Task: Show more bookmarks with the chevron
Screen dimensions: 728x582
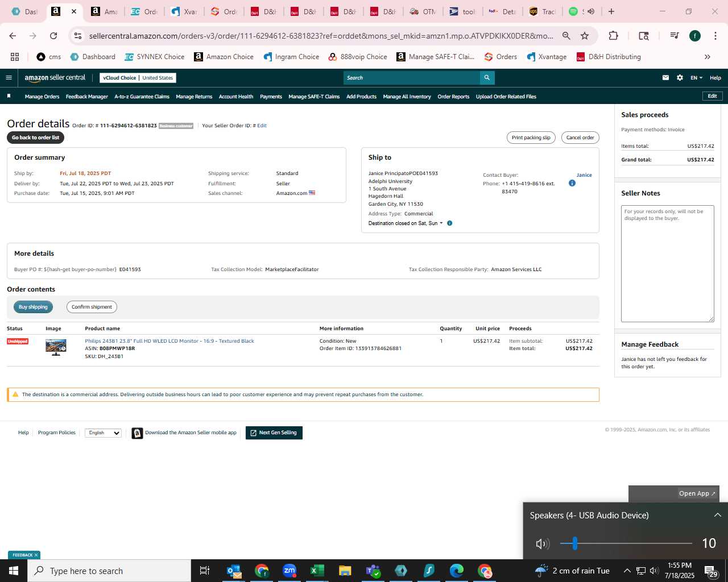Action: pyautogui.click(x=708, y=57)
